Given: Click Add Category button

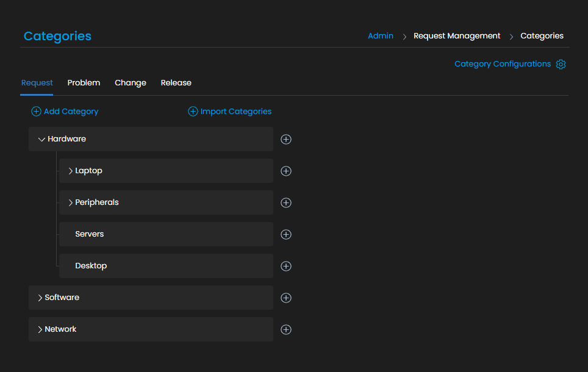Looking at the screenshot, I should point(65,112).
